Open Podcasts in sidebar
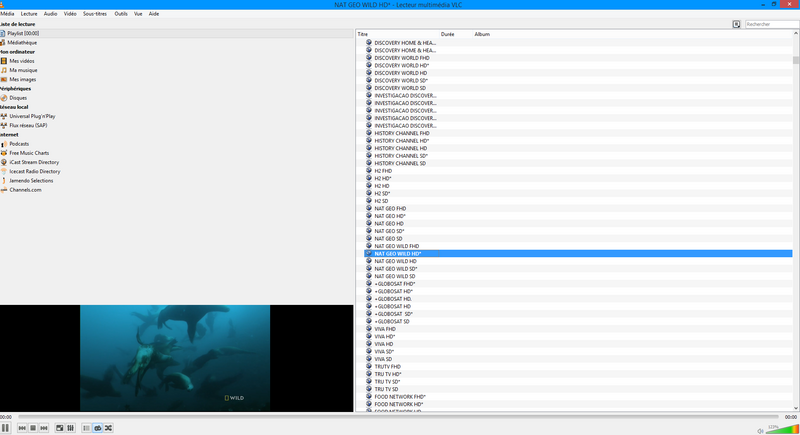This screenshot has width=800, height=435. click(x=19, y=144)
